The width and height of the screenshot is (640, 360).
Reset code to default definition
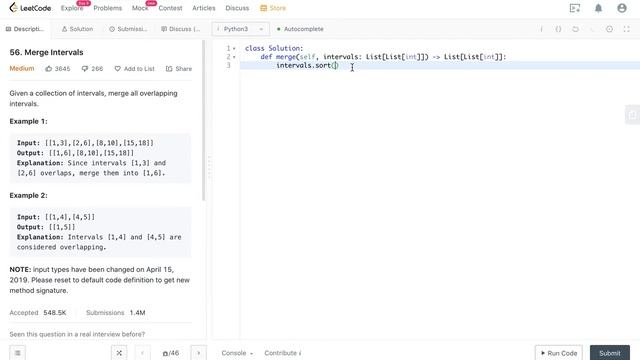(x=576, y=29)
